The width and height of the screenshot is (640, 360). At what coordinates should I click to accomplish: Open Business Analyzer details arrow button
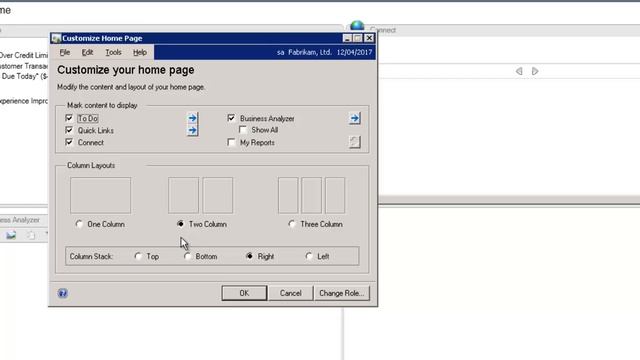tap(354, 118)
